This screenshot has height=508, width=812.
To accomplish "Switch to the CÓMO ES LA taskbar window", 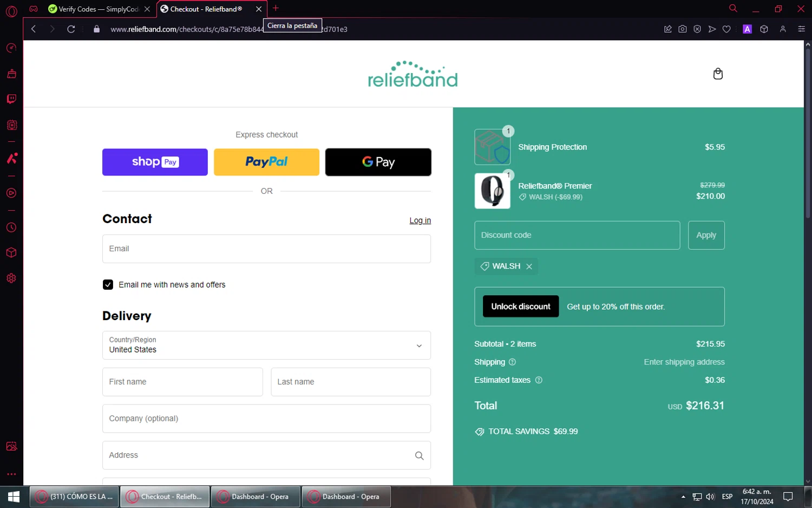I will coord(74,497).
